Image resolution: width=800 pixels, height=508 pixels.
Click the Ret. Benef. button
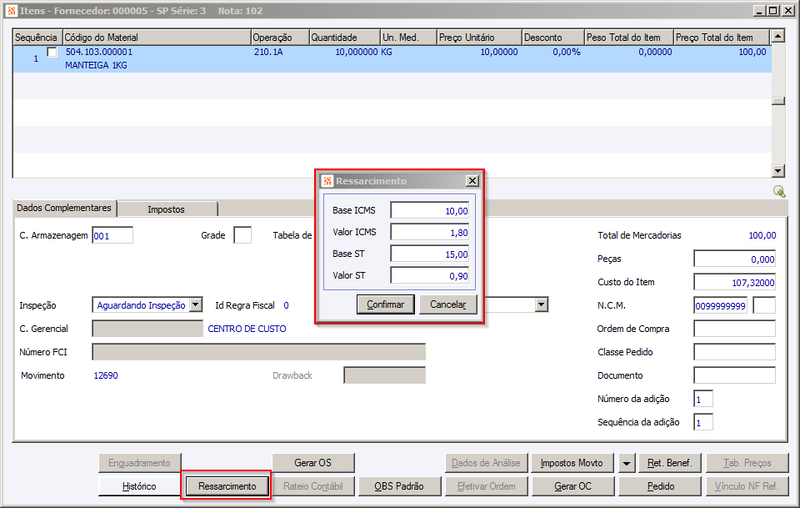(x=670, y=463)
